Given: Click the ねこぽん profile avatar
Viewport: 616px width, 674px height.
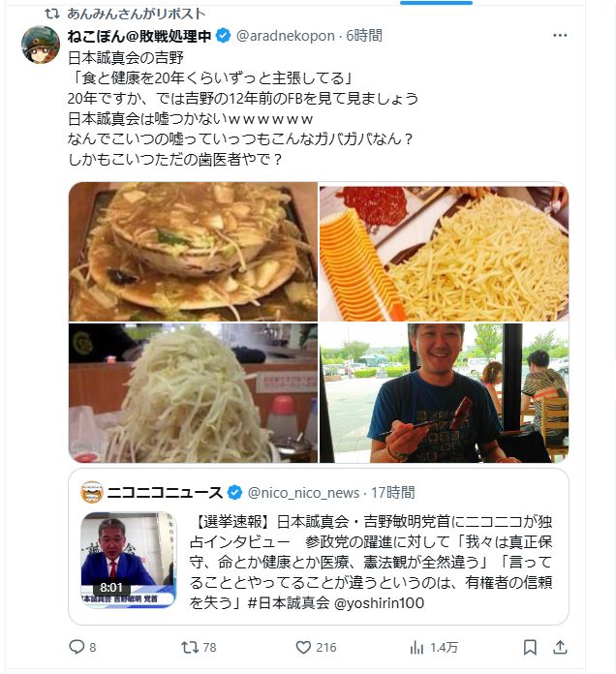Looking at the screenshot, I should pyautogui.click(x=41, y=45).
